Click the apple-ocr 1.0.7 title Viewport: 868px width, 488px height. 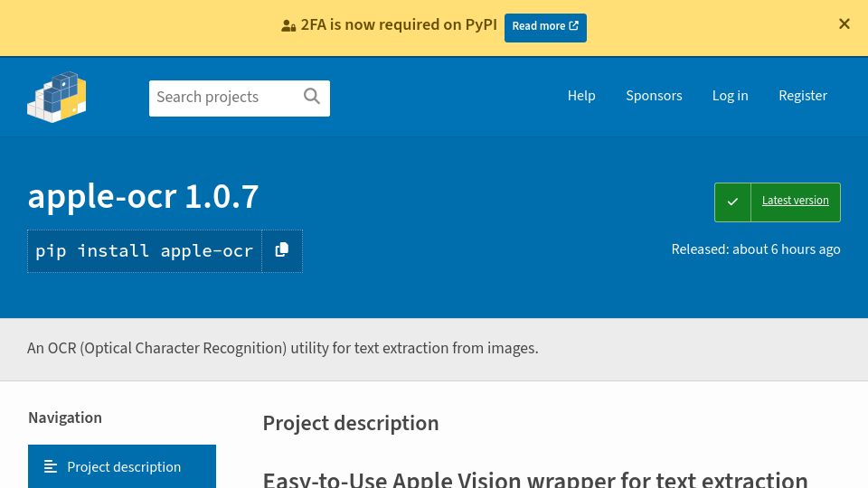coord(143,196)
